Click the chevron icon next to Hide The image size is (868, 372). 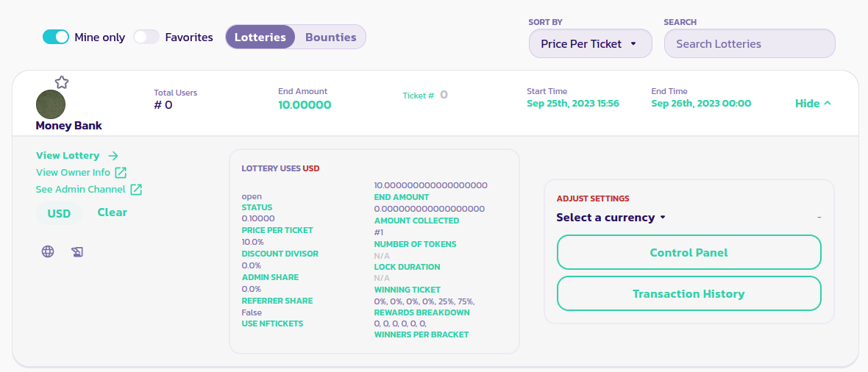click(x=828, y=104)
